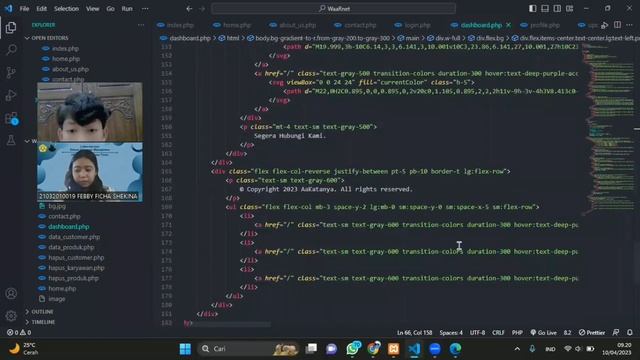
Task: Click the Go Live status button
Action: click(x=543, y=332)
